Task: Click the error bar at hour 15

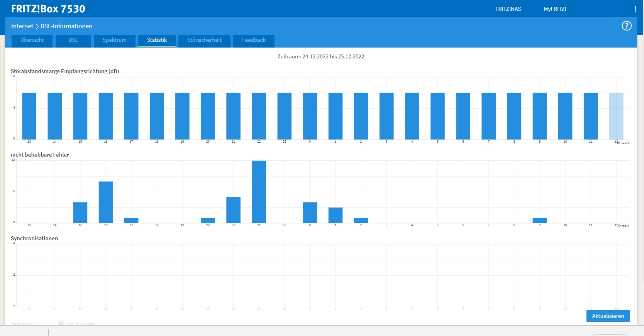Action: [80, 213]
